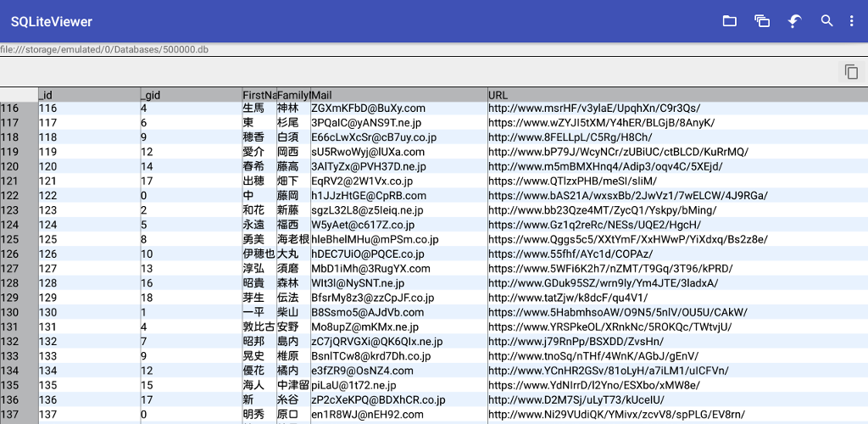Select row number 130 in the gutter
The image size is (868, 424).
18,312
